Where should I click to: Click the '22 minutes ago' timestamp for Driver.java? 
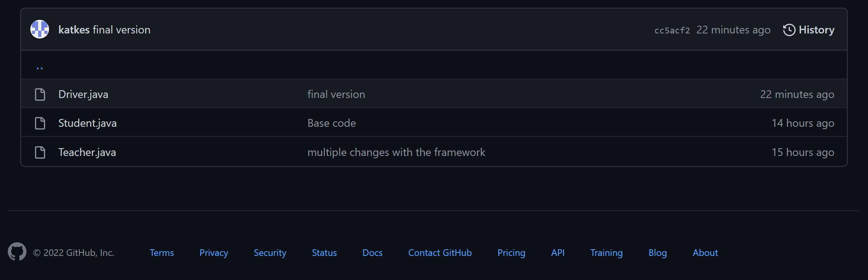pos(796,94)
